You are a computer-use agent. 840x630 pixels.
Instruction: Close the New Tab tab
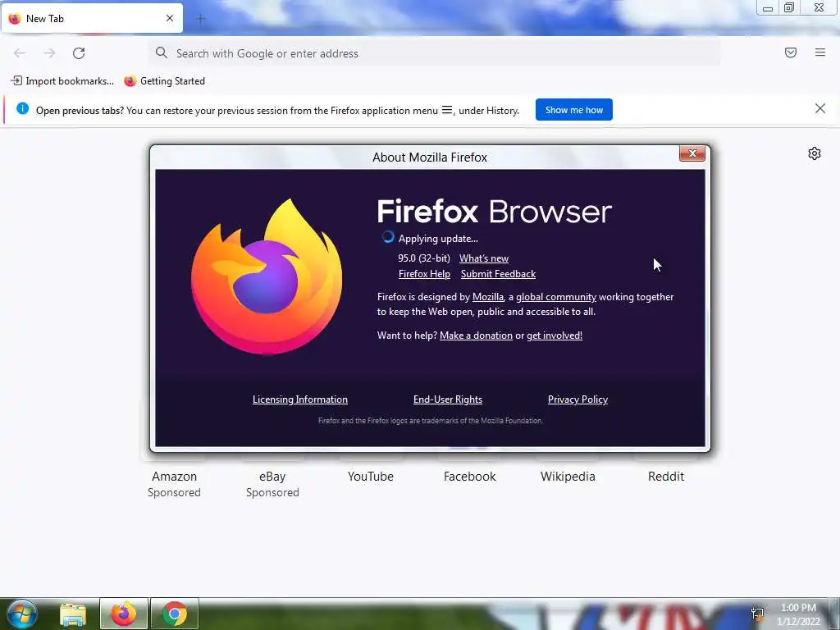click(169, 18)
